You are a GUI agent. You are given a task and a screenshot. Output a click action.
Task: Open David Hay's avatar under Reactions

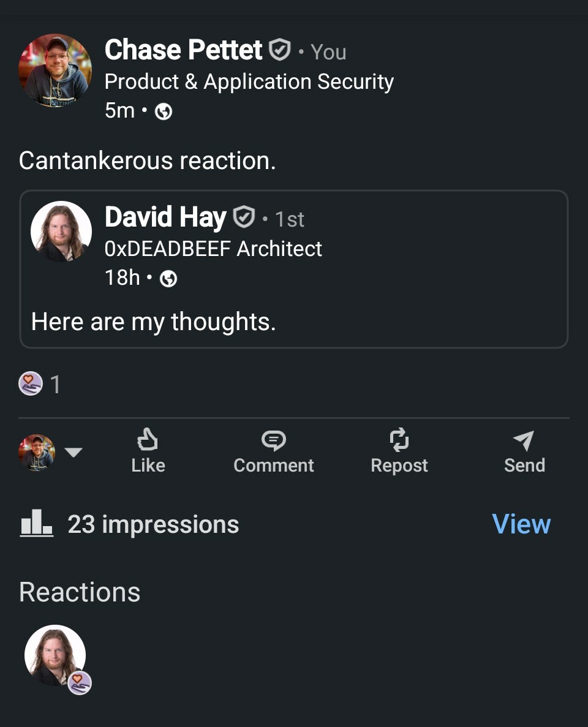click(x=55, y=655)
